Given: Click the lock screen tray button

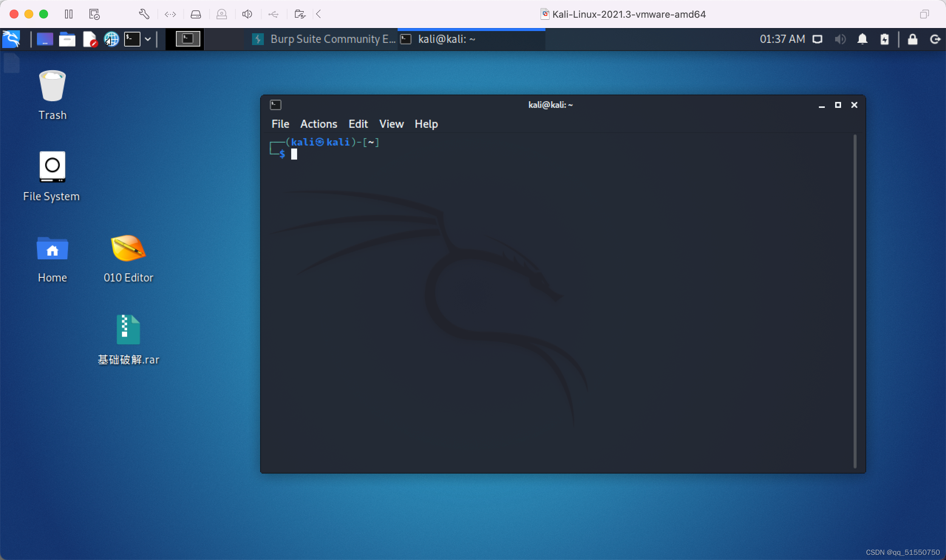Looking at the screenshot, I should pos(912,39).
